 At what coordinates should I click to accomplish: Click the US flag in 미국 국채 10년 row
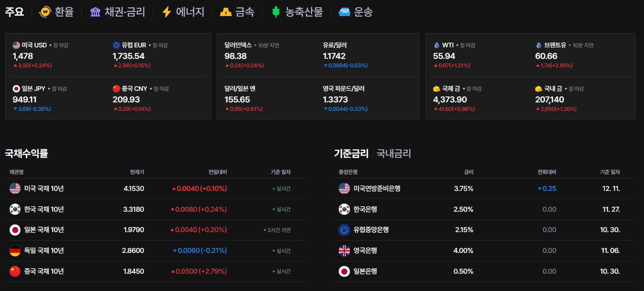[15, 189]
